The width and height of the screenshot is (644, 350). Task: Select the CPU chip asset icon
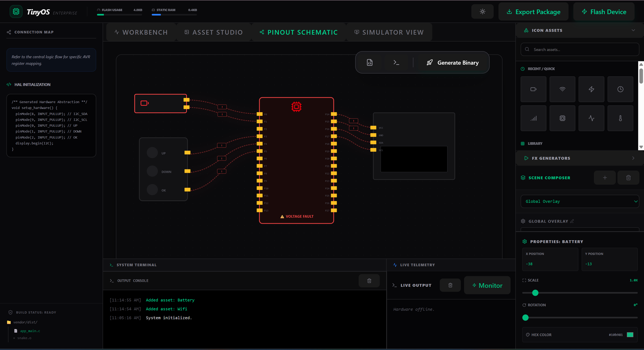tap(562, 118)
